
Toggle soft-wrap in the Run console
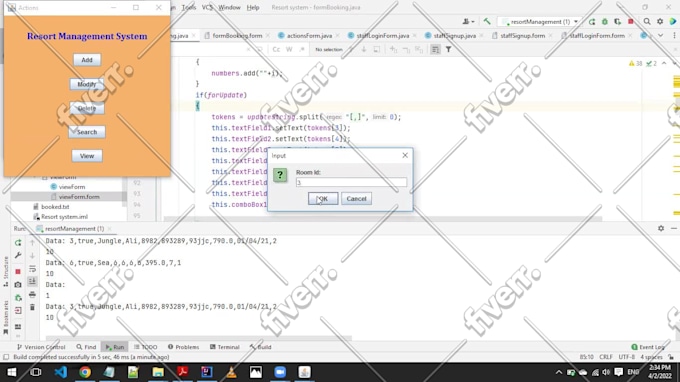[33, 269]
